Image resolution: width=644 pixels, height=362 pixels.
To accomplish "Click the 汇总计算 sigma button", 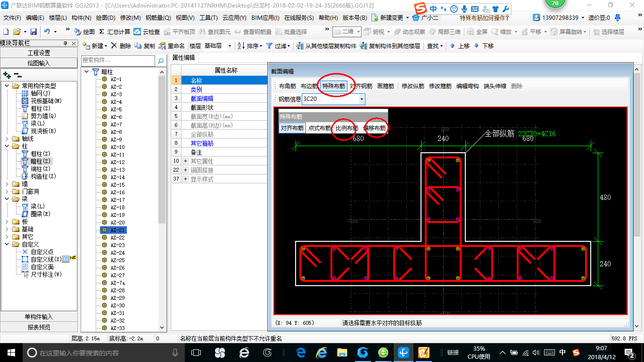I will [x=115, y=32].
